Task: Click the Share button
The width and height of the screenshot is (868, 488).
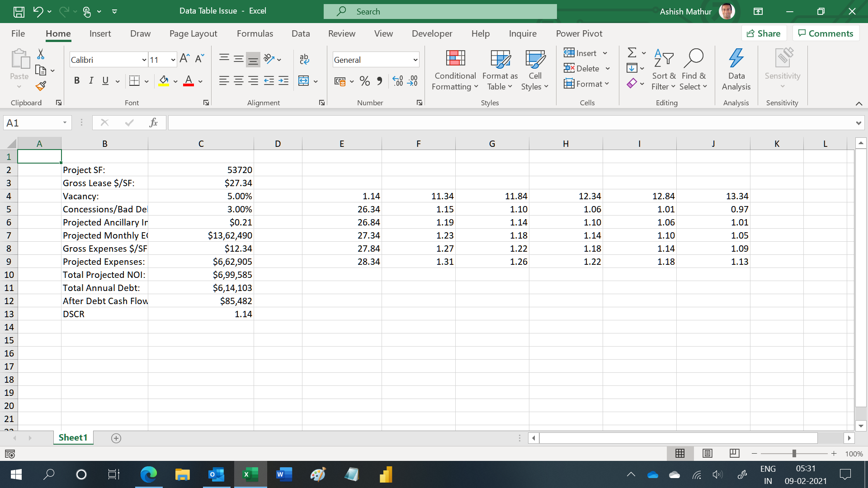Action: (764, 33)
